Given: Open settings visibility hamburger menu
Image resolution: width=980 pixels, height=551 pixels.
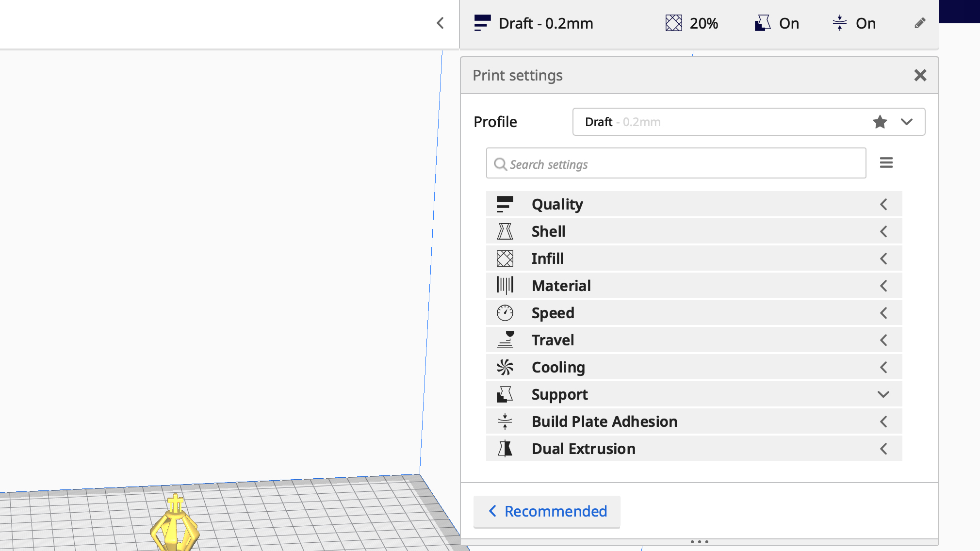Looking at the screenshot, I should (886, 163).
